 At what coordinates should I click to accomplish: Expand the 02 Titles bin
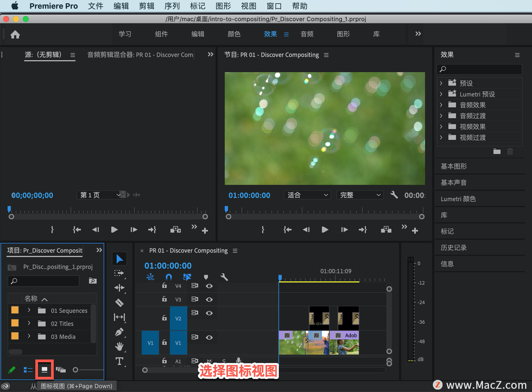pos(29,323)
